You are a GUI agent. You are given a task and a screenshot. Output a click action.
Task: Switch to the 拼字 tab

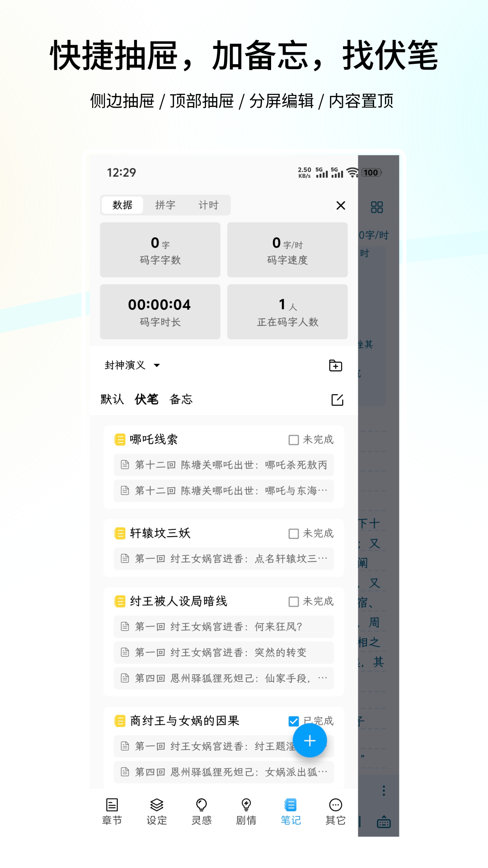pos(165,205)
